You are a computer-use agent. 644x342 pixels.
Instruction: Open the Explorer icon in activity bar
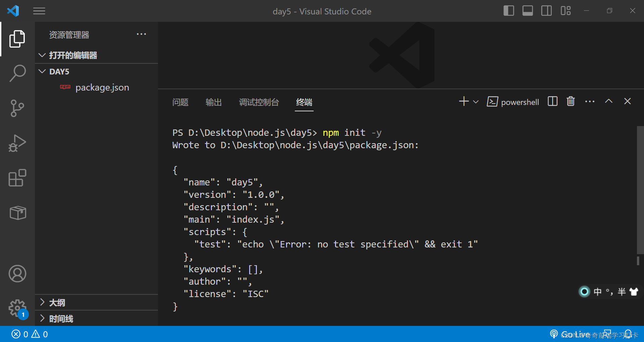coord(17,39)
